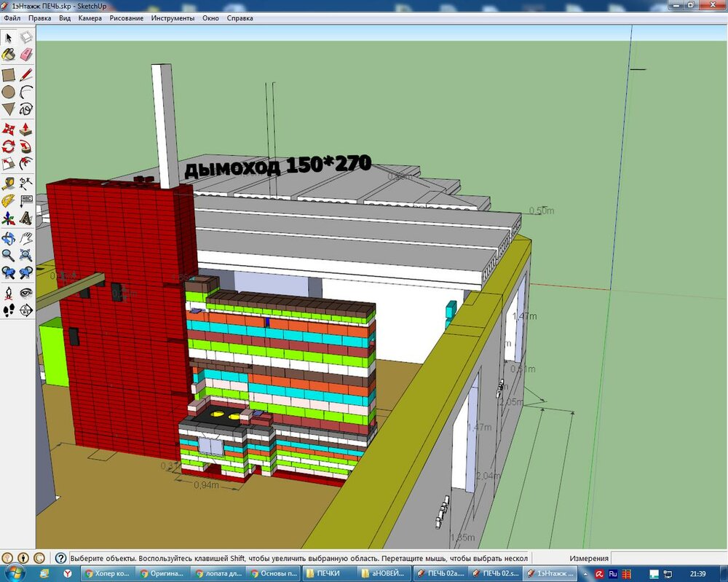Image resolution: width=728 pixels, height=582 pixels.
Task: Open the Камера menu
Action: click(x=90, y=17)
